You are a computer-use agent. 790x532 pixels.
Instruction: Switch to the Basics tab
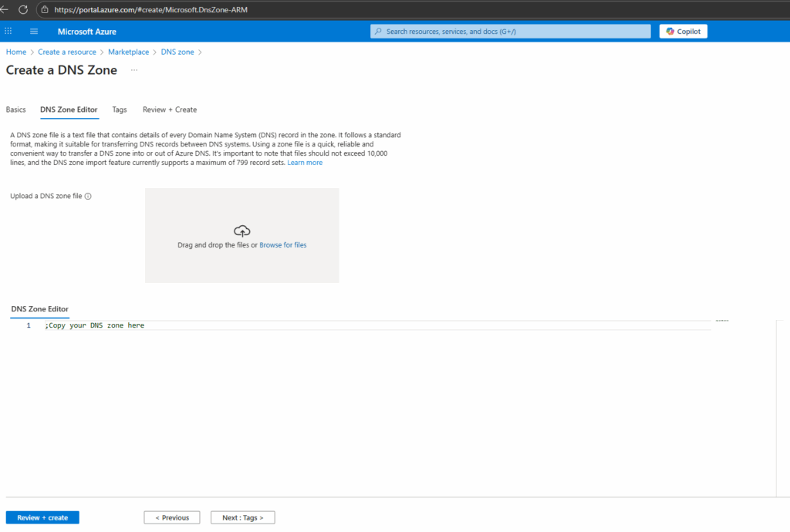click(x=15, y=109)
